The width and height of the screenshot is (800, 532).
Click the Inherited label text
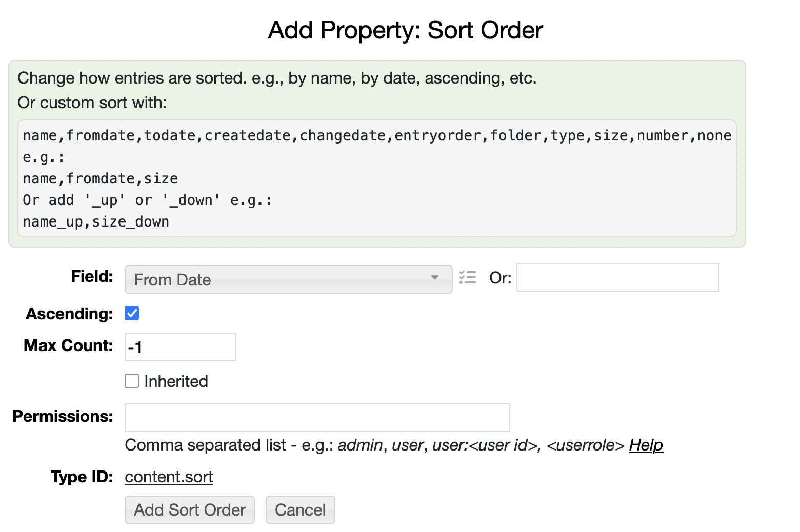176,381
